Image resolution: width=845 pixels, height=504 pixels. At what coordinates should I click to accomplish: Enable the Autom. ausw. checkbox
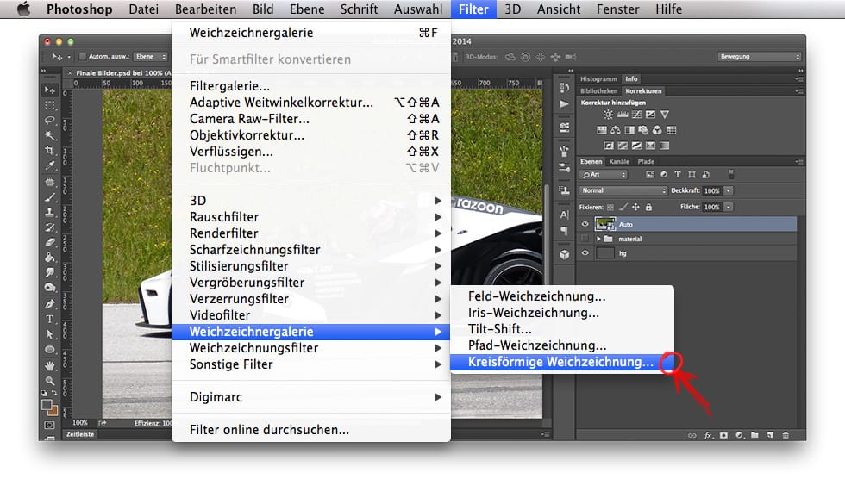tap(83, 57)
